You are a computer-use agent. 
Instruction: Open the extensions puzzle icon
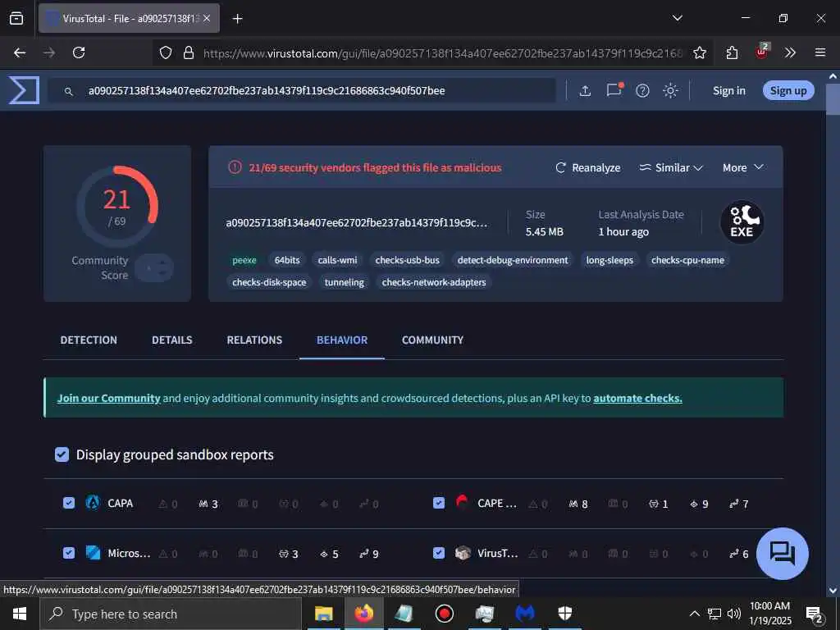point(732,52)
